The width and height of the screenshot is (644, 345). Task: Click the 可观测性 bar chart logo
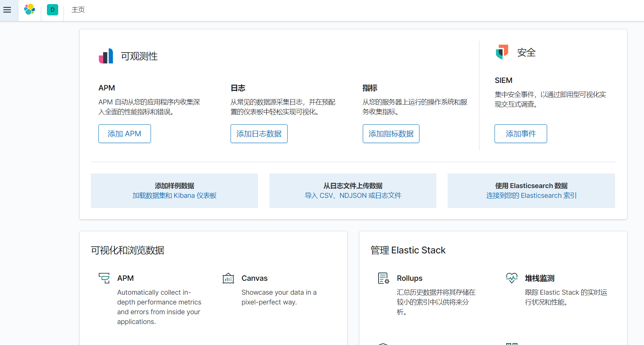coord(106,56)
